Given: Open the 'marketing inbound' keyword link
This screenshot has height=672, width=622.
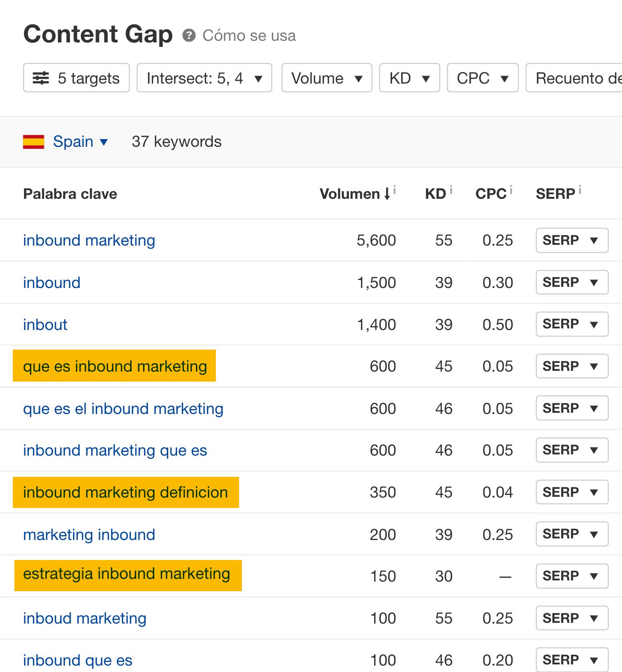Looking at the screenshot, I should tap(89, 534).
